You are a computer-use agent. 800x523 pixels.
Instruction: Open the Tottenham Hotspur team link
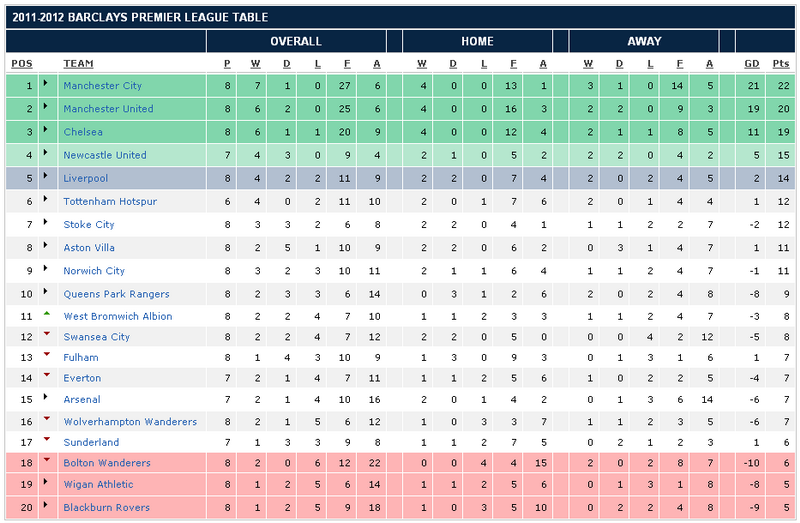tap(110, 202)
